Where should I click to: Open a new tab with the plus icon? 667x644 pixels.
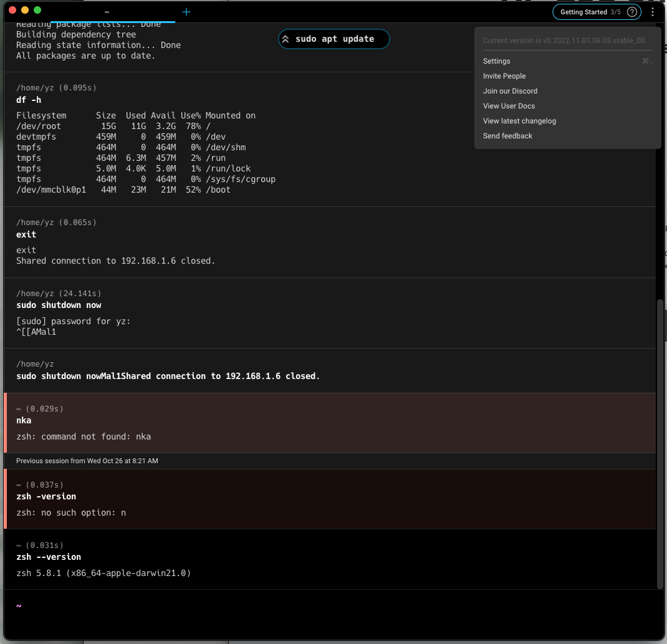click(186, 11)
